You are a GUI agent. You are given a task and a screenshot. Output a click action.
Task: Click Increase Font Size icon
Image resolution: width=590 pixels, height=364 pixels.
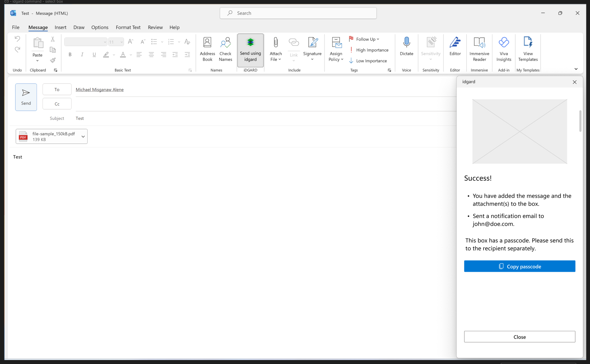pyautogui.click(x=131, y=42)
